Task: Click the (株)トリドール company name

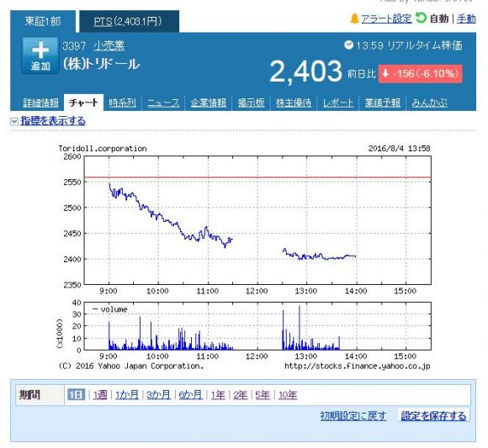Action: pyautogui.click(x=102, y=64)
